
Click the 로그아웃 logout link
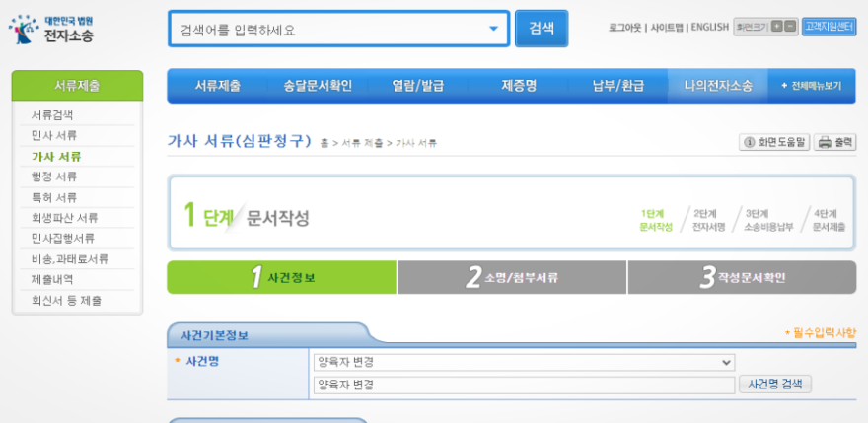pyautogui.click(x=626, y=28)
